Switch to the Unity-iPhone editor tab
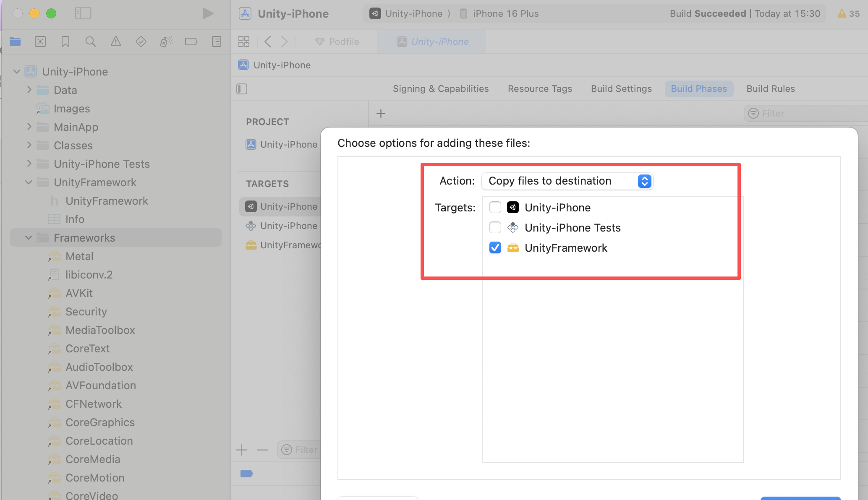 click(x=432, y=42)
